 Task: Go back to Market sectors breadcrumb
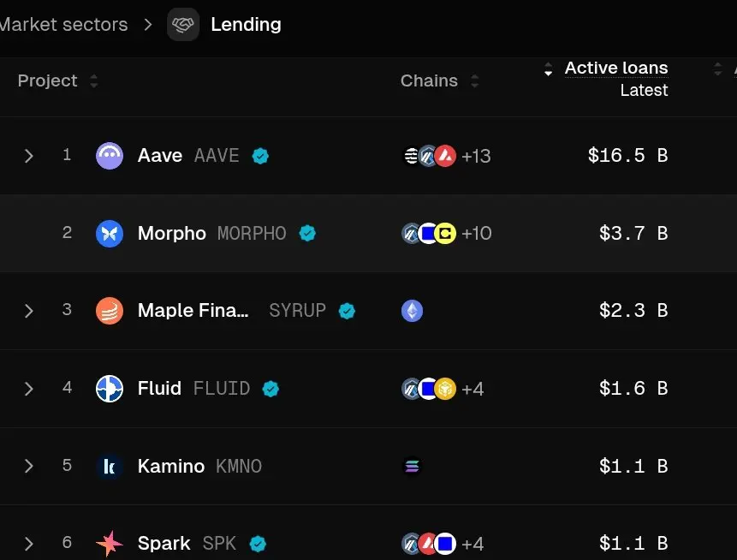(64, 25)
